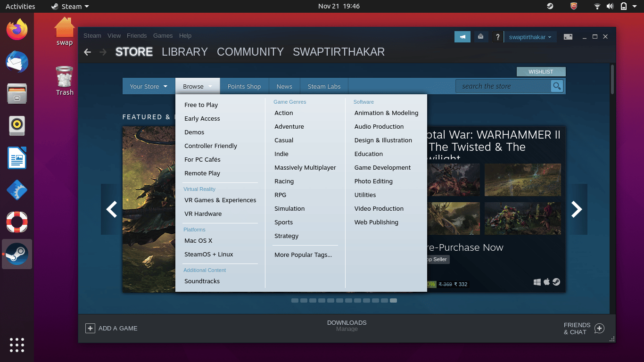644x362 pixels.
Task: Go to the LIBRARY section
Action: click(185, 52)
